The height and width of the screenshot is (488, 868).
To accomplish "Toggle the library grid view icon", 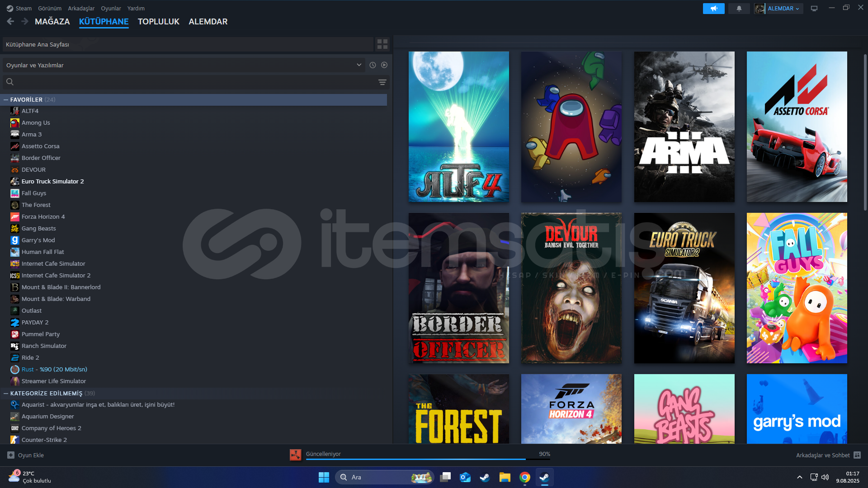I will [x=382, y=44].
